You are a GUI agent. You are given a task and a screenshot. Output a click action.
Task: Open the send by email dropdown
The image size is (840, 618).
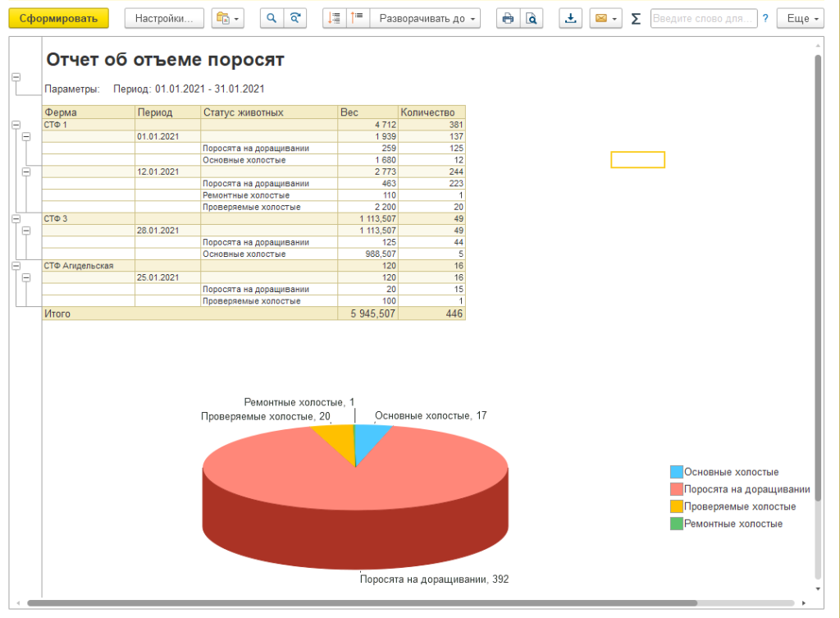(605, 19)
